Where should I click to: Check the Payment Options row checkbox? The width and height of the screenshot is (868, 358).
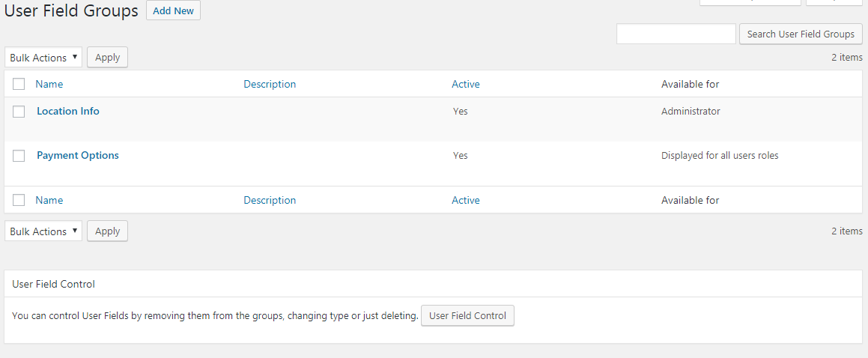tap(19, 156)
